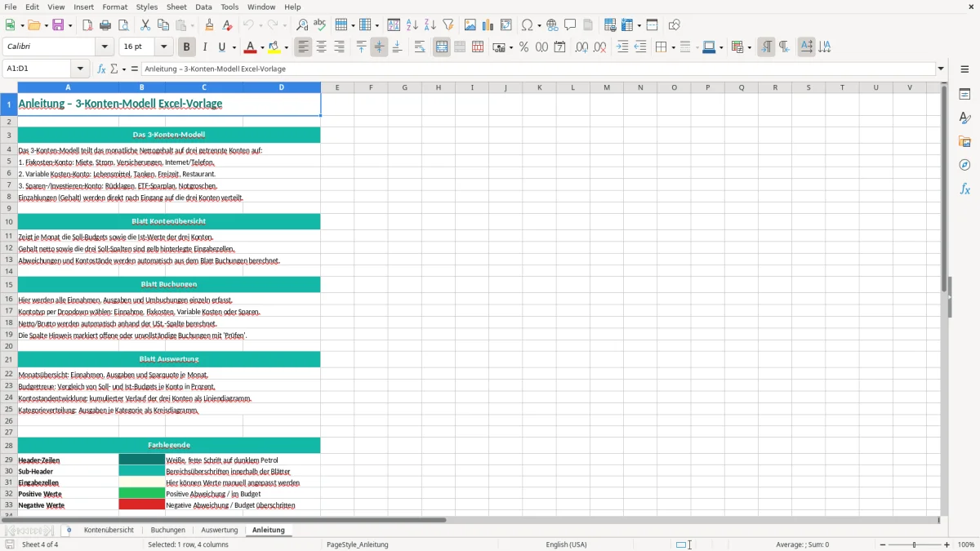980x551 pixels.
Task: Open sidebar Gallery panel icon
Action: (x=964, y=142)
